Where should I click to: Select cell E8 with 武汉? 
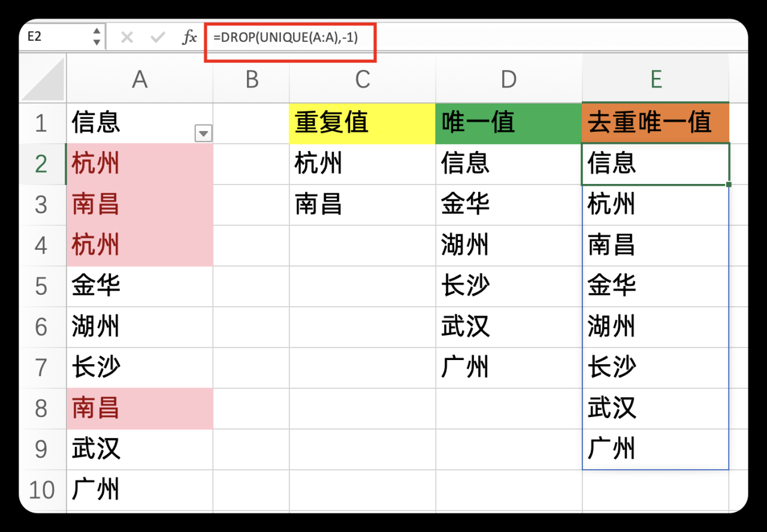[x=656, y=409]
